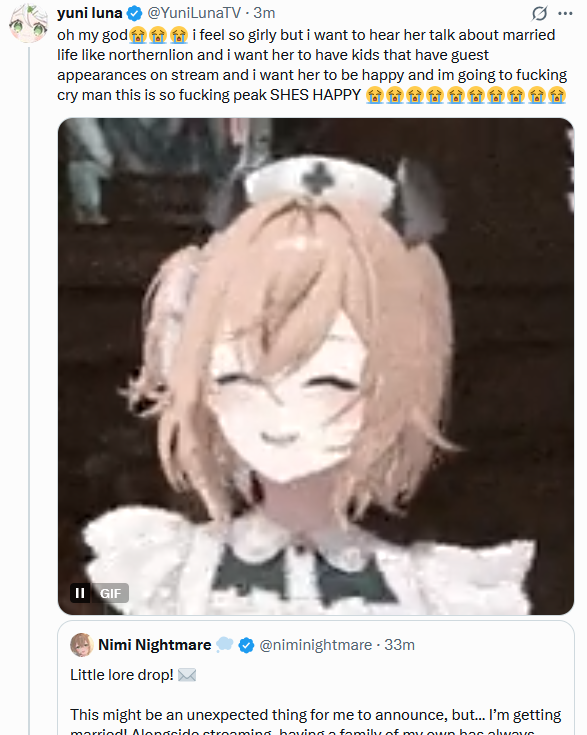Click Nimi Nightmare's small avatar

[x=82, y=645]
